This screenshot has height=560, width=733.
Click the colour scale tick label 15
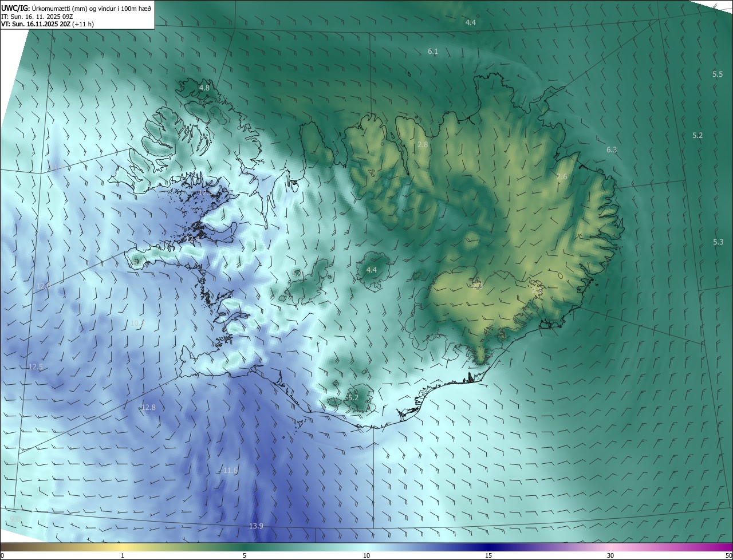point(488,555)
